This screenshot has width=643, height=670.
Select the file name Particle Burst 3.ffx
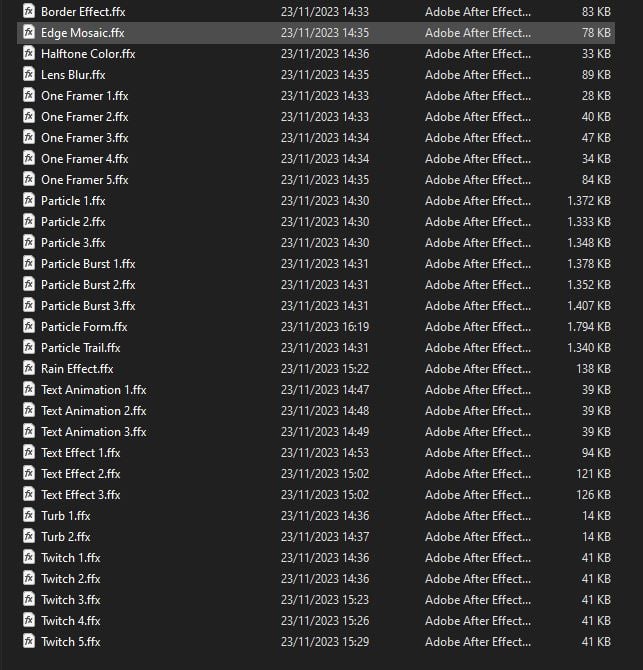tap(88, 306)
